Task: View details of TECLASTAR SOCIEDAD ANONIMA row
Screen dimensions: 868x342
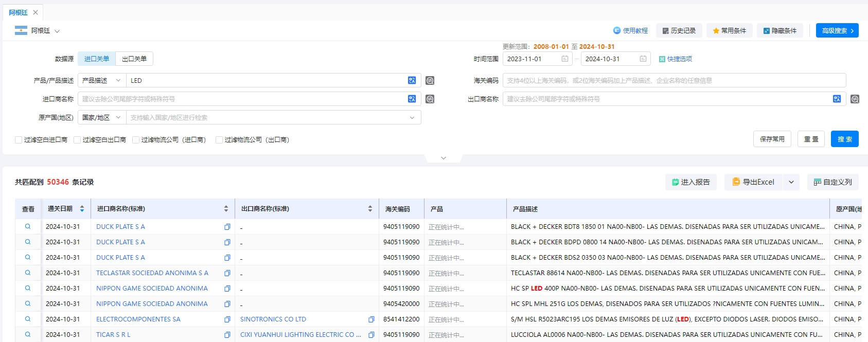Action: (28, 273)
